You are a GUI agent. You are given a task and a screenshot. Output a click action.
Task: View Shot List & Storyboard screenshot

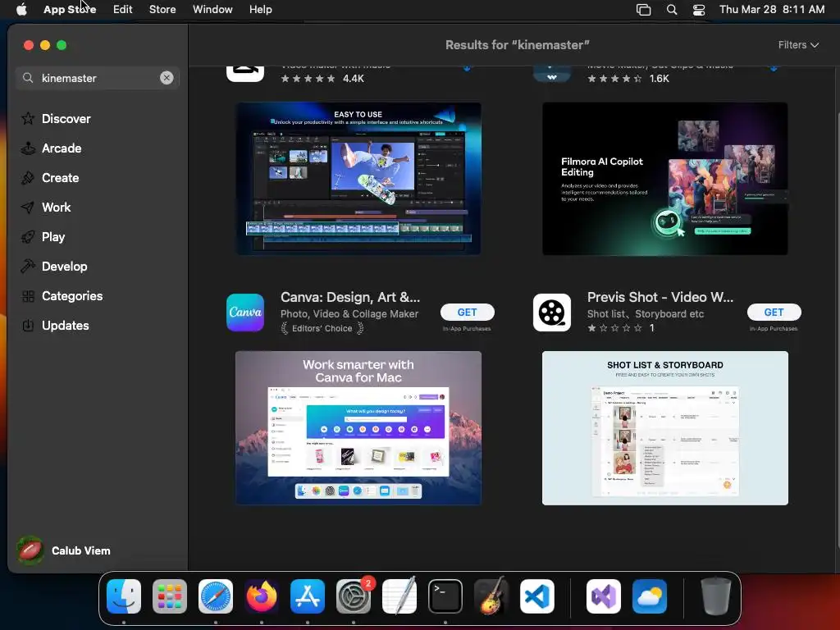coord(664,428)
